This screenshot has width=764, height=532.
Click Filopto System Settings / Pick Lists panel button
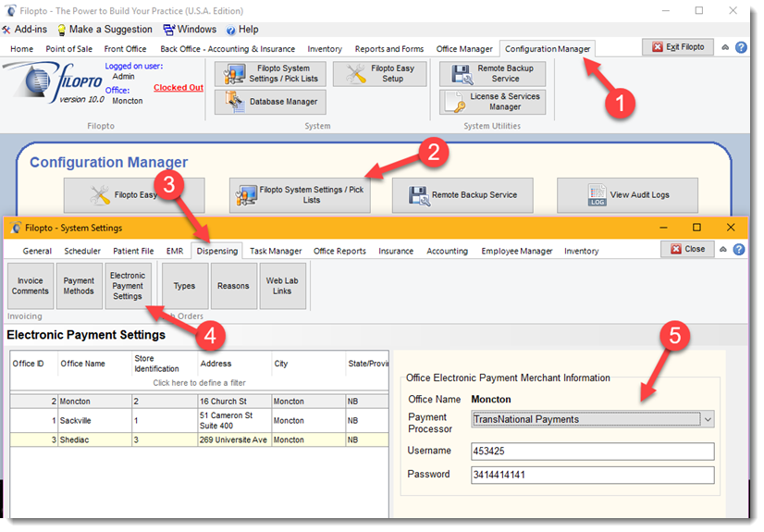click(x=300, y=195)
